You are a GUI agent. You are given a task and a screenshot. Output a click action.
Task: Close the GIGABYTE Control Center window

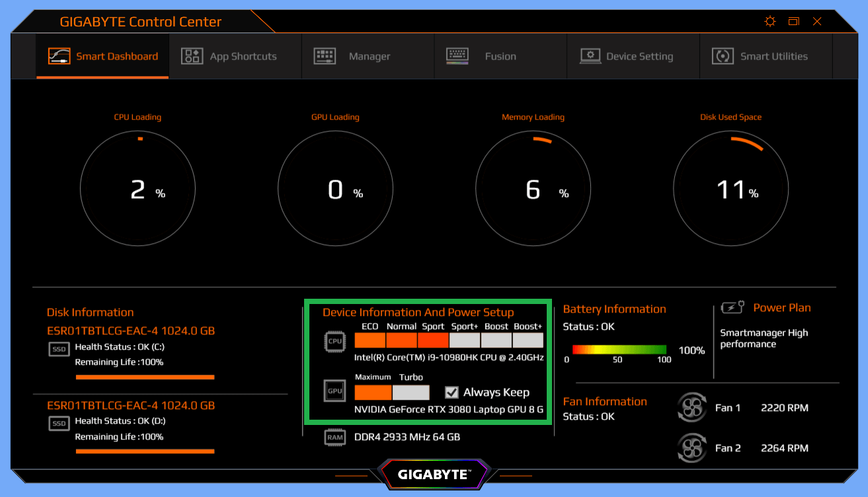(x=818, y=21)
